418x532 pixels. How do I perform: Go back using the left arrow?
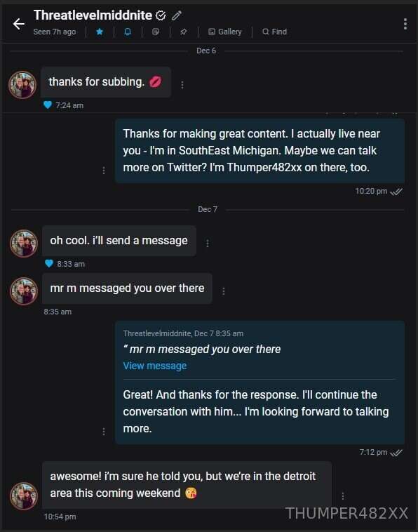19,24
